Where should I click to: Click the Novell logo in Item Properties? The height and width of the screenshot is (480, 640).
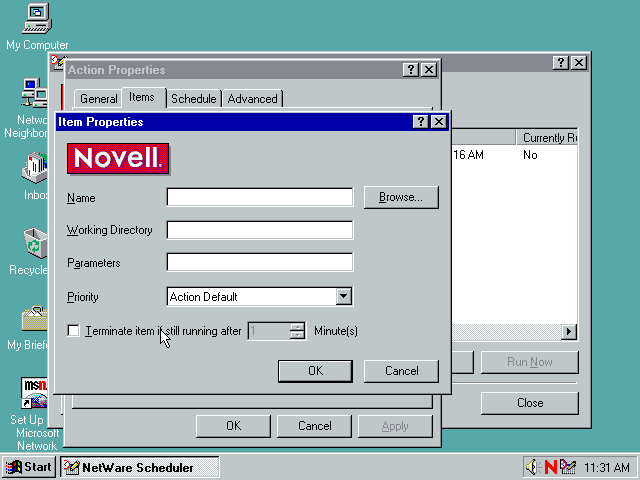click(x=118, y=158)
